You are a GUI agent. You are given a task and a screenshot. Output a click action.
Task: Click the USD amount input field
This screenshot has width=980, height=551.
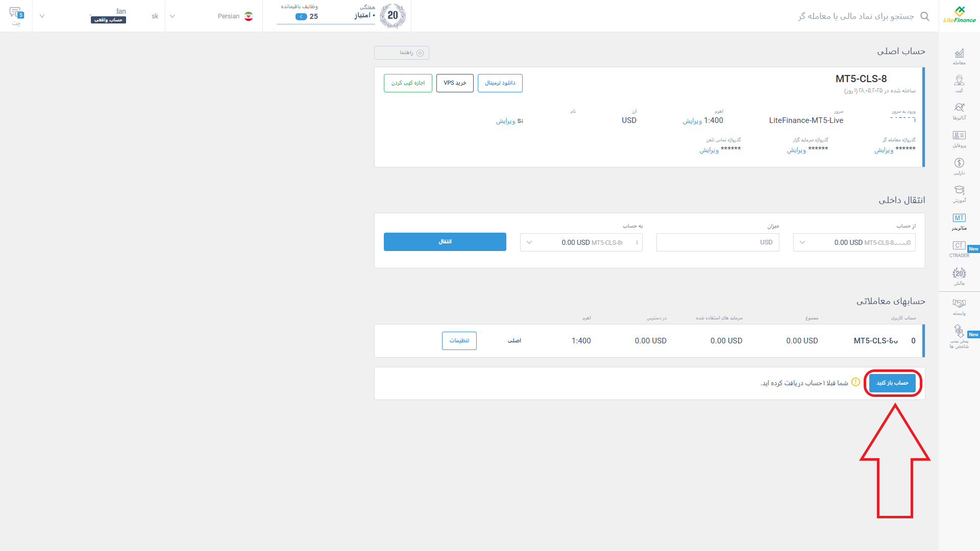tap(718, 242)
